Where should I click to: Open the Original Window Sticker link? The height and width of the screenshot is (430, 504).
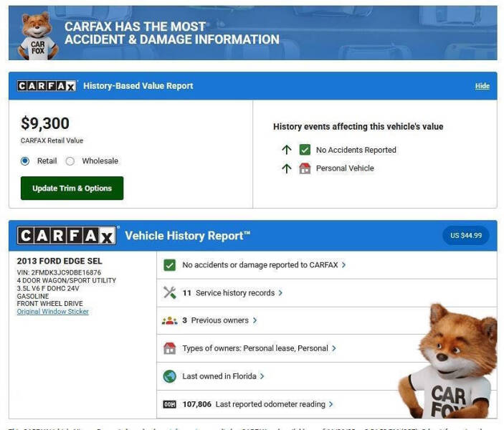(53, 312)
